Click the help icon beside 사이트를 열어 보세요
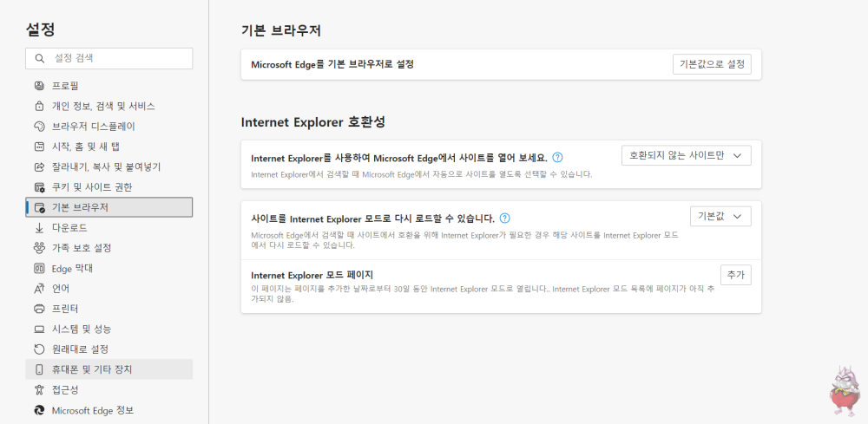Screen dimensions: 868x424 (558, 158)
